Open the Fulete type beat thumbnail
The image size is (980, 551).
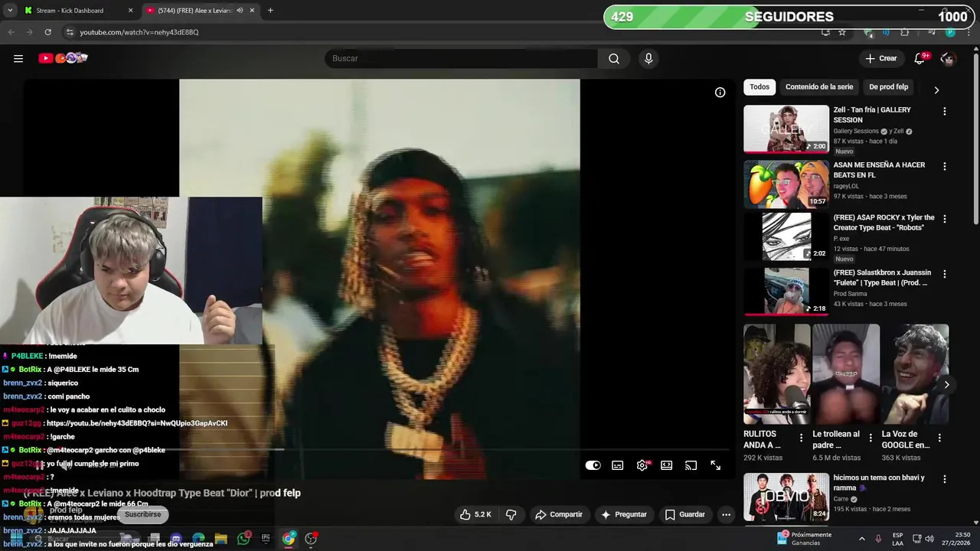click(x=786, y=291)
